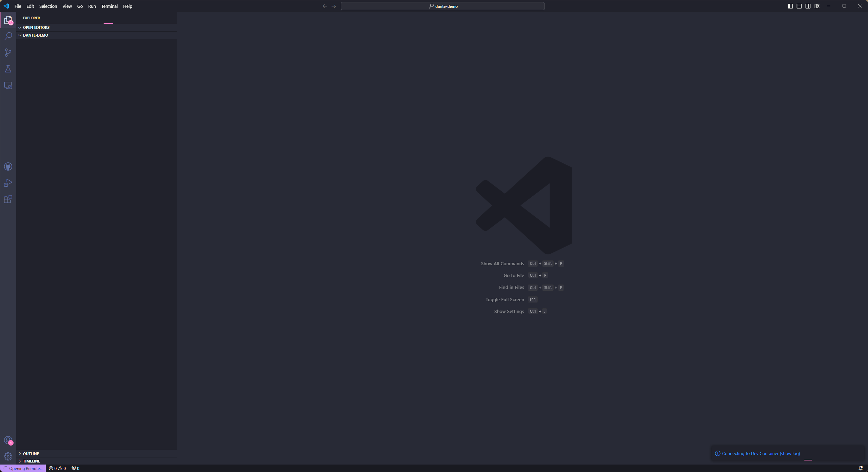Screen dimensions: 868x472
Task: Open Terminal menu item
Action: (109, 6)
